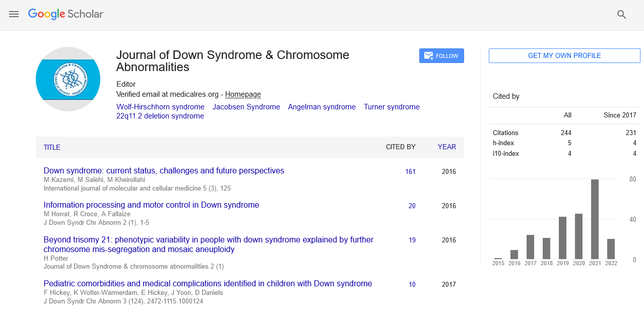
Task: Open the hamburger menu icon
Action: click(x=14, y=15)
